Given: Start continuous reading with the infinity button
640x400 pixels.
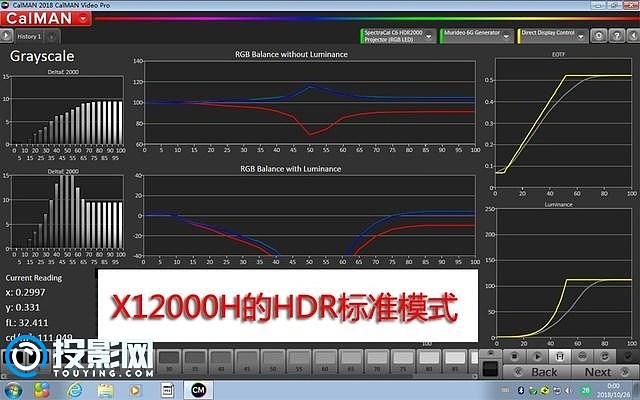Looking at the screenshot, I should [582, 356].
